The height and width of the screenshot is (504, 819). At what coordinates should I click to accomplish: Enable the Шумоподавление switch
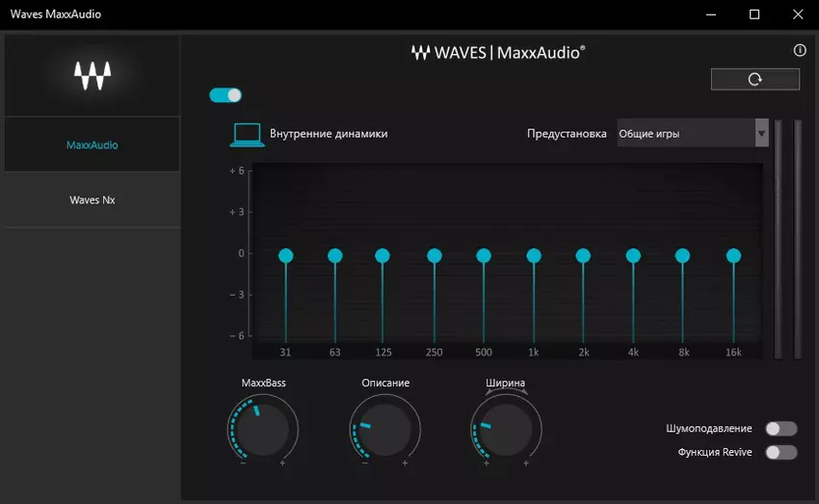780,429
